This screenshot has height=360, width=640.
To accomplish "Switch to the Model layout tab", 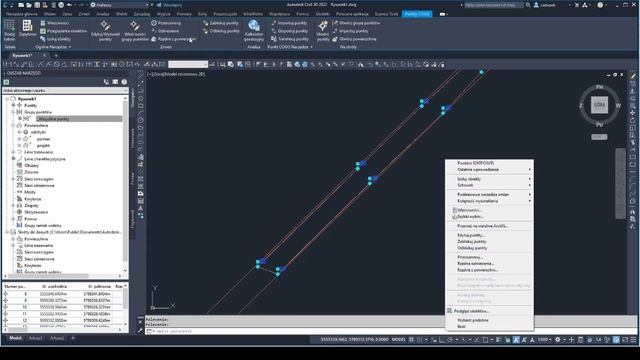I will click(16, 338).
